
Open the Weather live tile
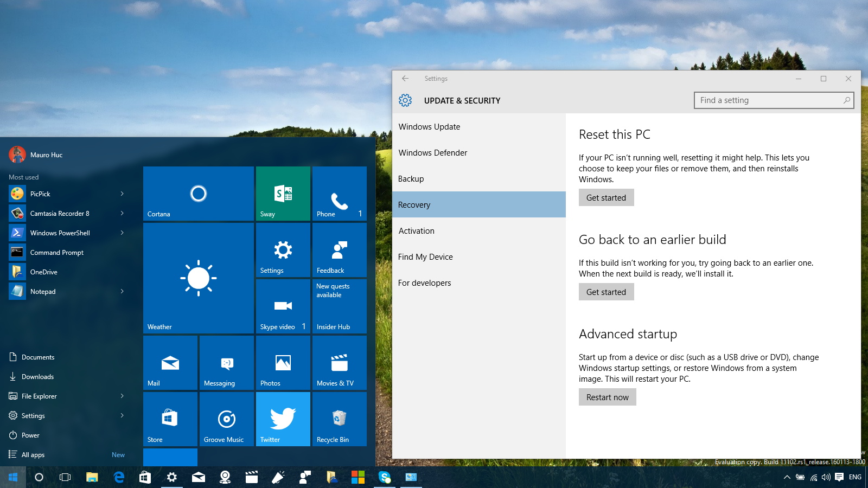pos(198,278)
